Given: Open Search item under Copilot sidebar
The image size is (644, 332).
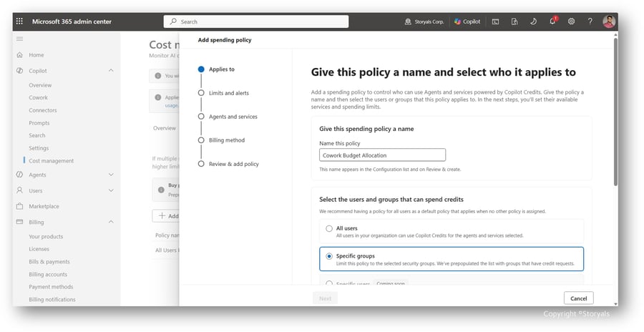Looking at the screenshot, I should click(x=37, y=135).
